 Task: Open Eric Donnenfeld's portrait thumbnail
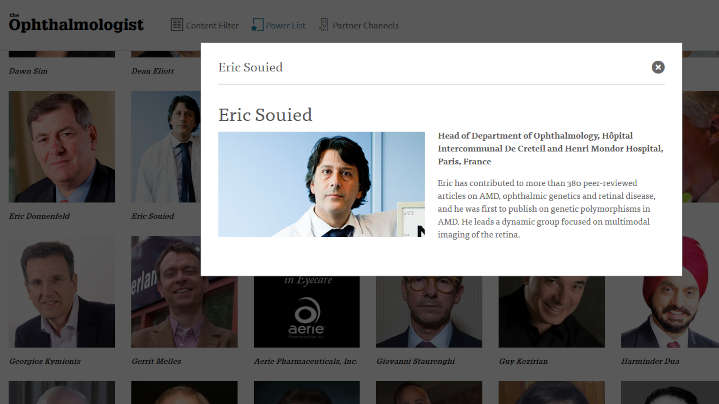click(62, 147)
